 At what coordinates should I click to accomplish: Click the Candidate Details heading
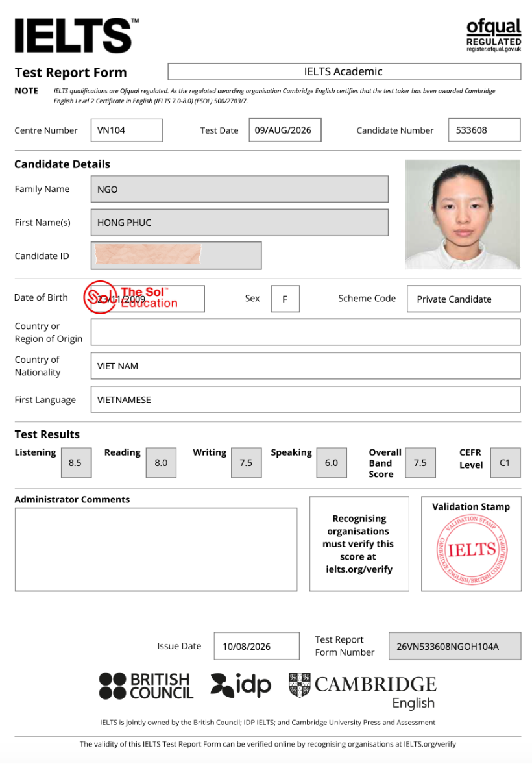pos(62,164)
